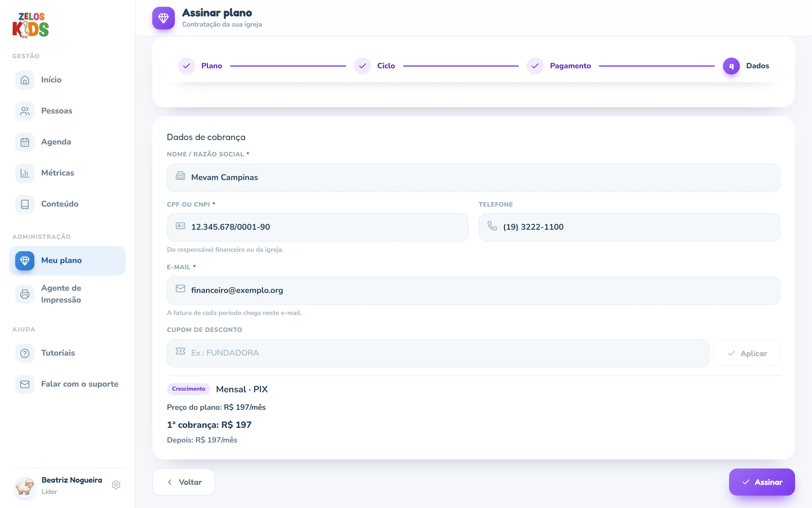812x508 pixels.
Task: Focus the Nome / Razão Social field
Action: (473, 178)
